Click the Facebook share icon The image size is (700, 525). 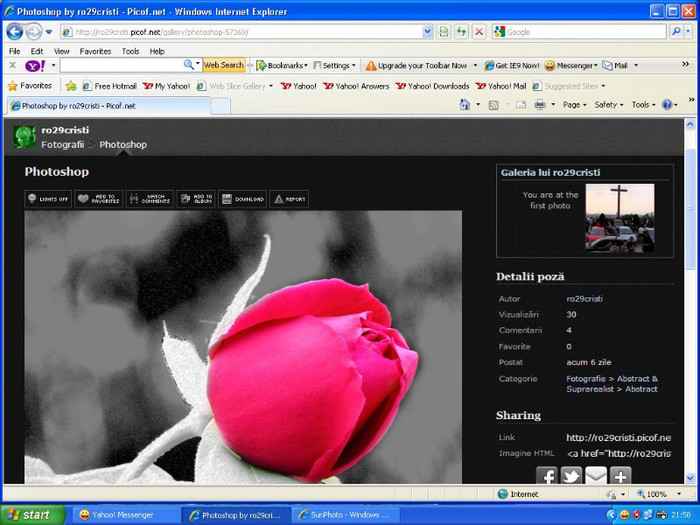(x=547, y=476)
